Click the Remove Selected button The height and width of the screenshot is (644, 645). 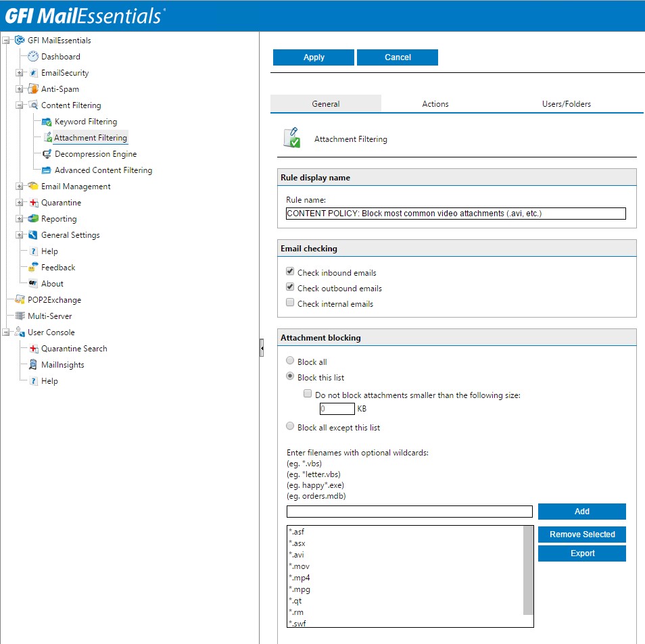pyautogui.click(x=582, y=535)
